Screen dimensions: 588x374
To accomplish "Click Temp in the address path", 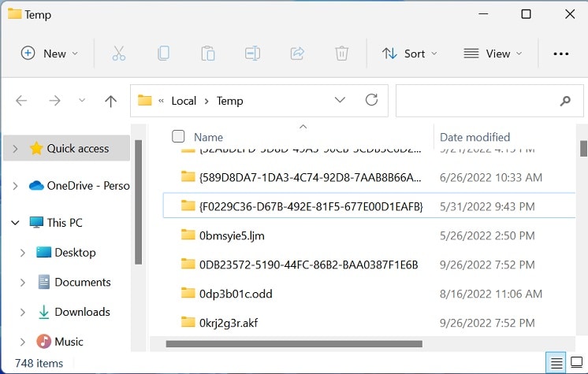I will 230,101.
